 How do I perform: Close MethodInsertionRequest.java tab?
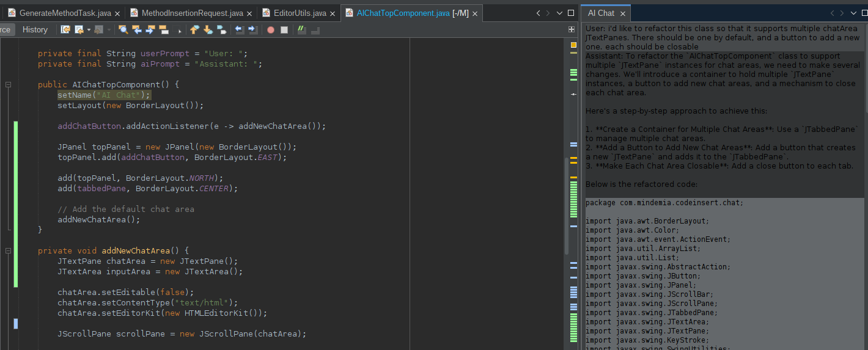[x=249, y=13]
